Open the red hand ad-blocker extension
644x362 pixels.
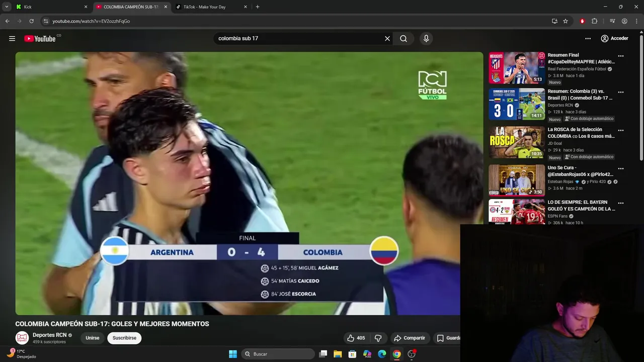click(x=582, y=21)
